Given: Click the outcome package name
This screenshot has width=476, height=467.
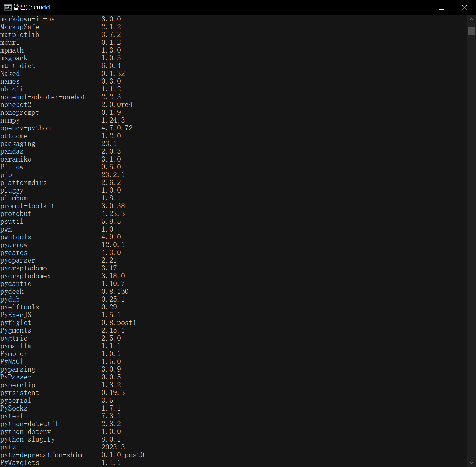Looking at the screenshot, I should click(x=14, y=136).
